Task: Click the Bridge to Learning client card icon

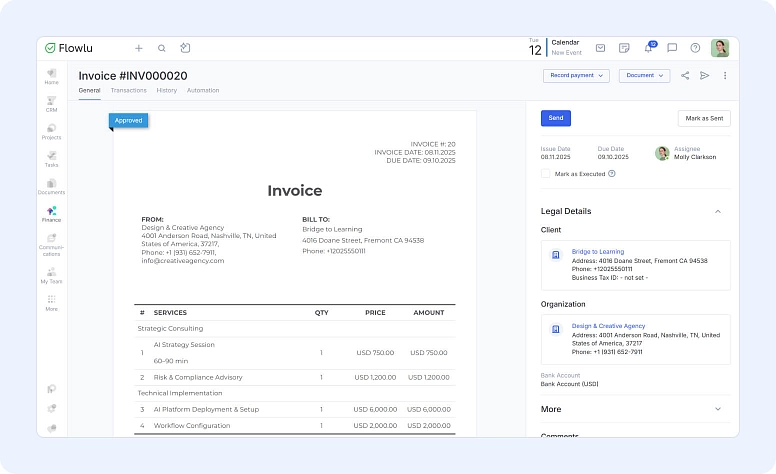Action: coord(556,255)
